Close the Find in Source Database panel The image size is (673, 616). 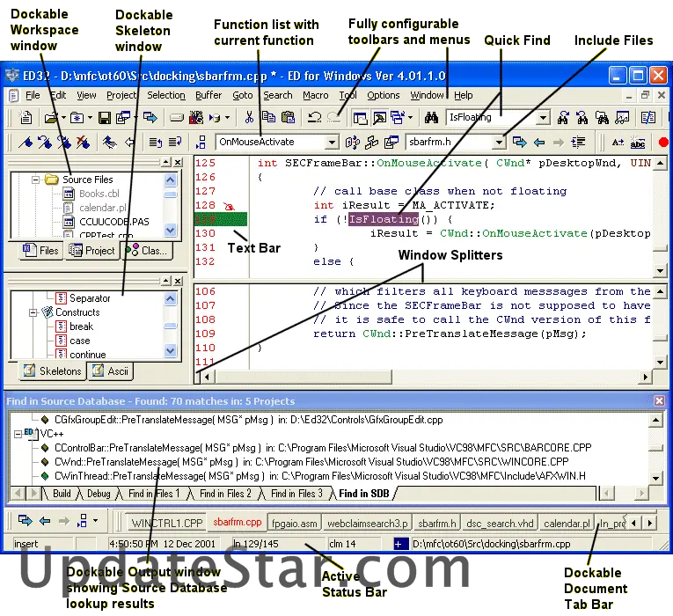(x=659, y=401)
